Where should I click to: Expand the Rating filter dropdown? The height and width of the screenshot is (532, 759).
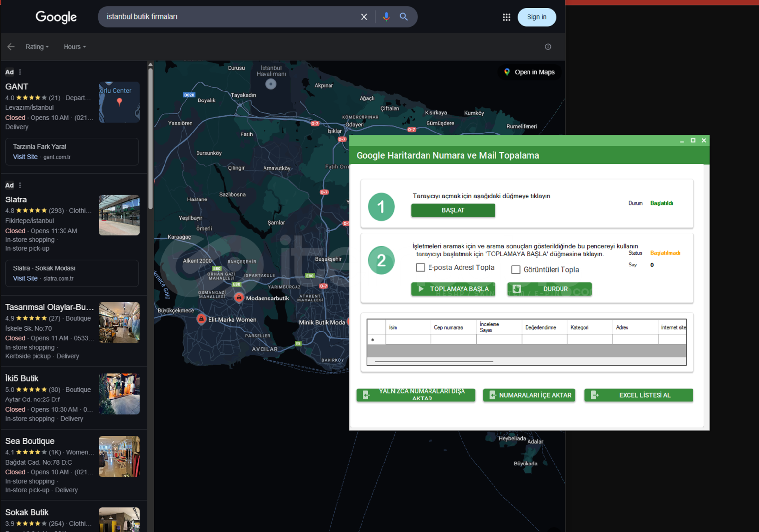coord(37,47)
